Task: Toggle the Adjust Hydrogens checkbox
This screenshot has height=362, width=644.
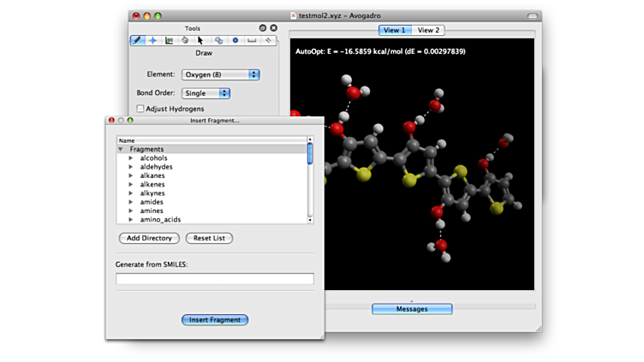Action: 140,109
